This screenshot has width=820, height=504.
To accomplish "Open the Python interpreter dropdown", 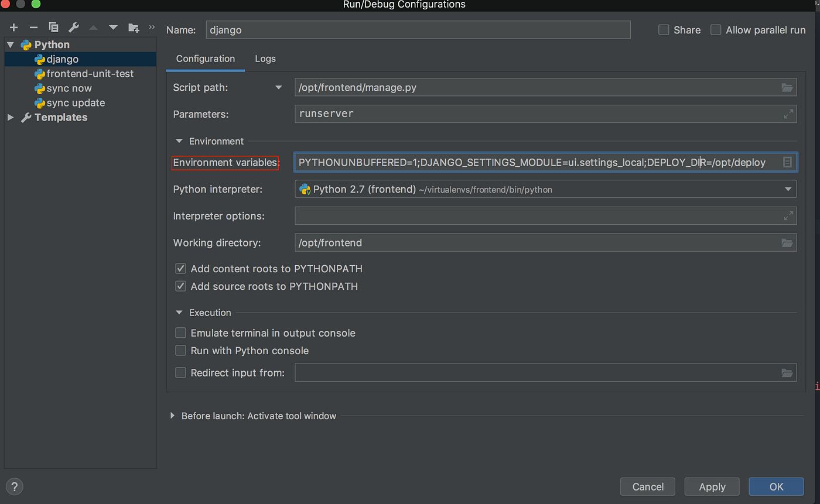I will point(787,188).
